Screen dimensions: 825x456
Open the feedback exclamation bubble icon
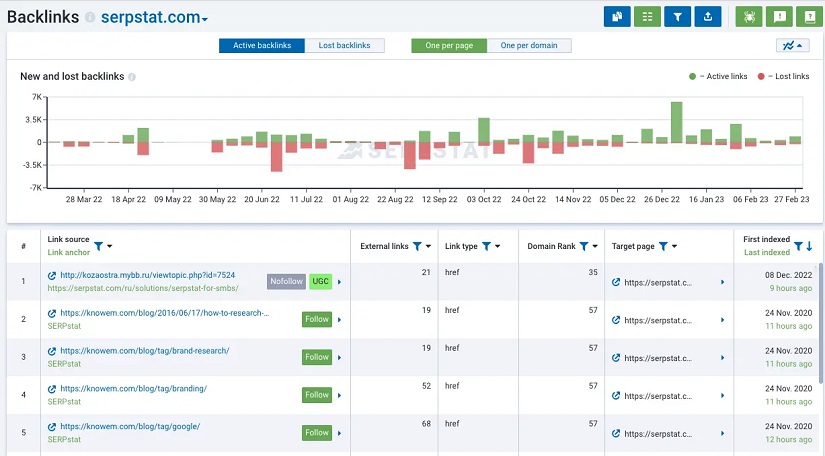(778, 17)
